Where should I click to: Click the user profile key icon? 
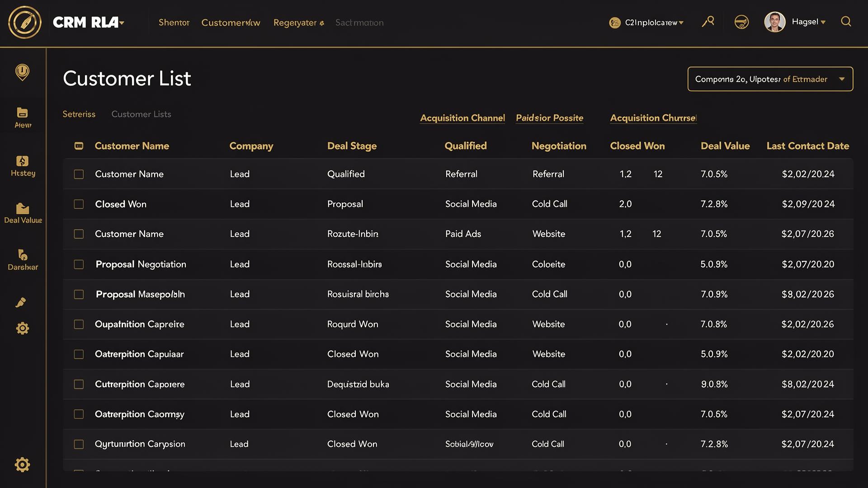(x=708, y=21)
